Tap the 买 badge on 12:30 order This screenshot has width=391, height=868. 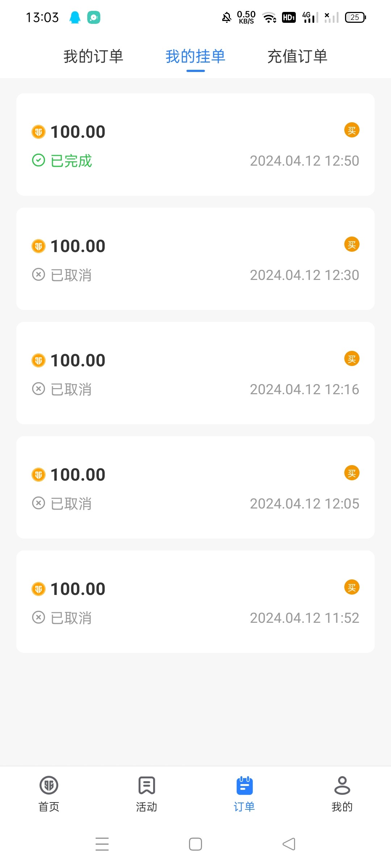[x=352, y=244]
